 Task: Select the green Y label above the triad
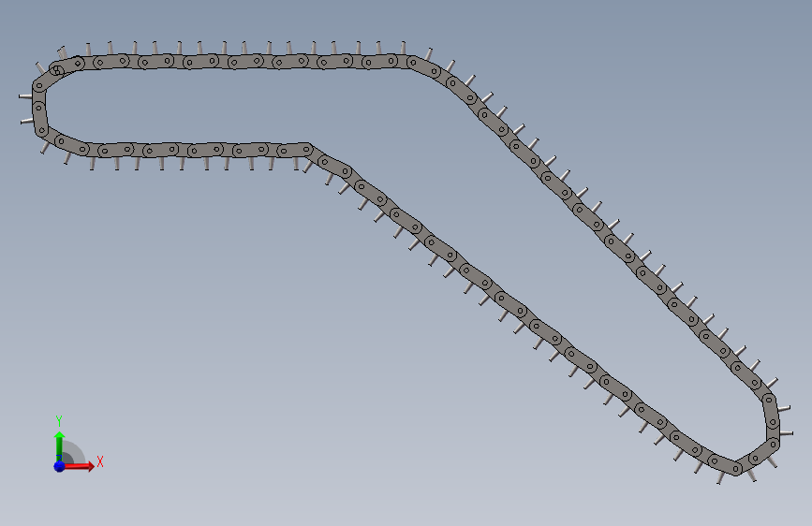pos(59,421)
